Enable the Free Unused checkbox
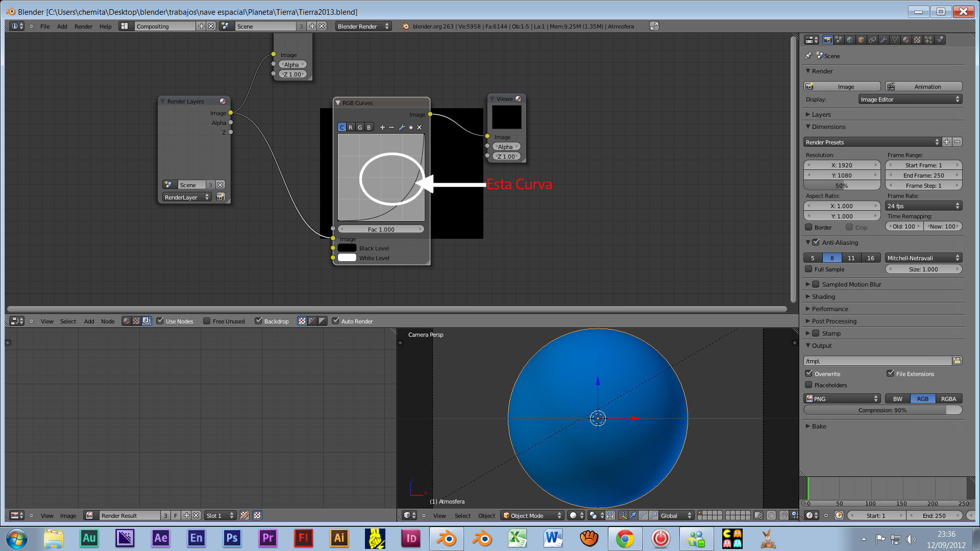The width and height of the screenshot is (980, 551). tap(207, 321)
